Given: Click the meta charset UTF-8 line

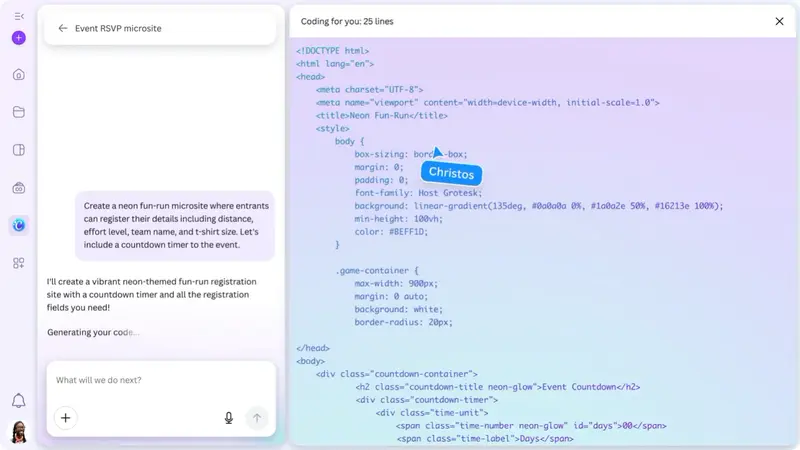Looking at the screenshot, I should (369, 89).
